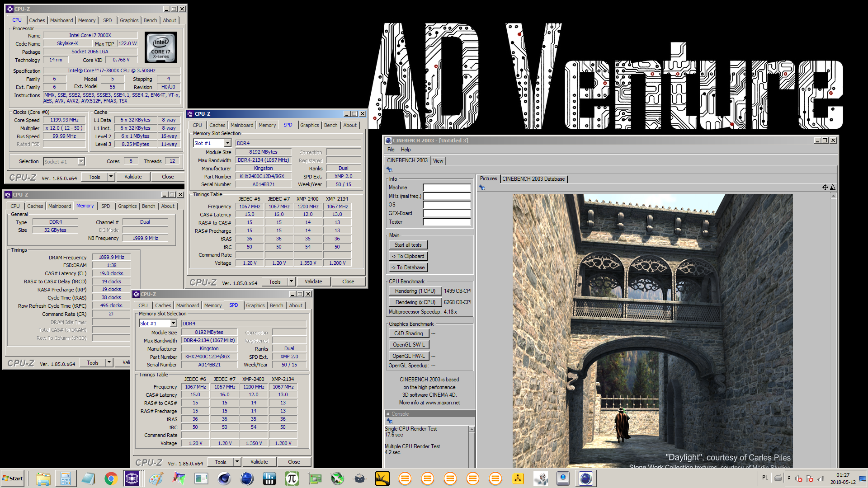Image resolution: width=868 pixels, height=488 pixels.
Task: Select the CPU-Z chip icon in taskbar
Action: click(132, 479)
